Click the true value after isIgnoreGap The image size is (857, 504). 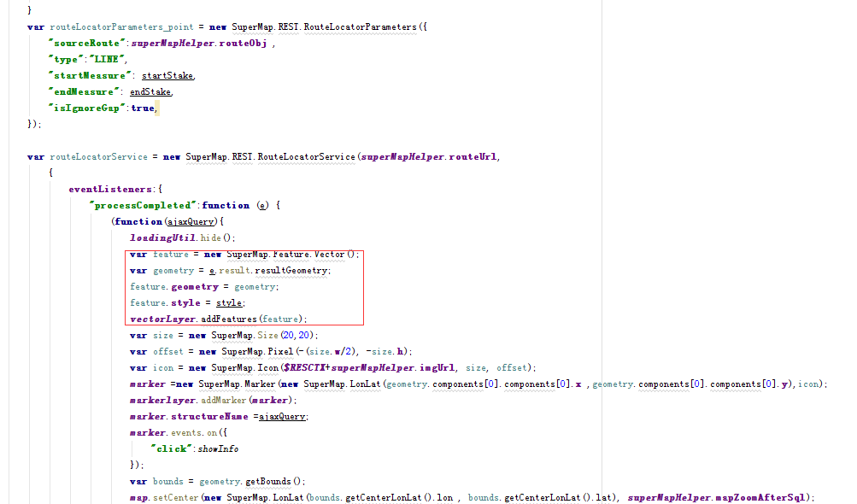click(x=142, y=108)
